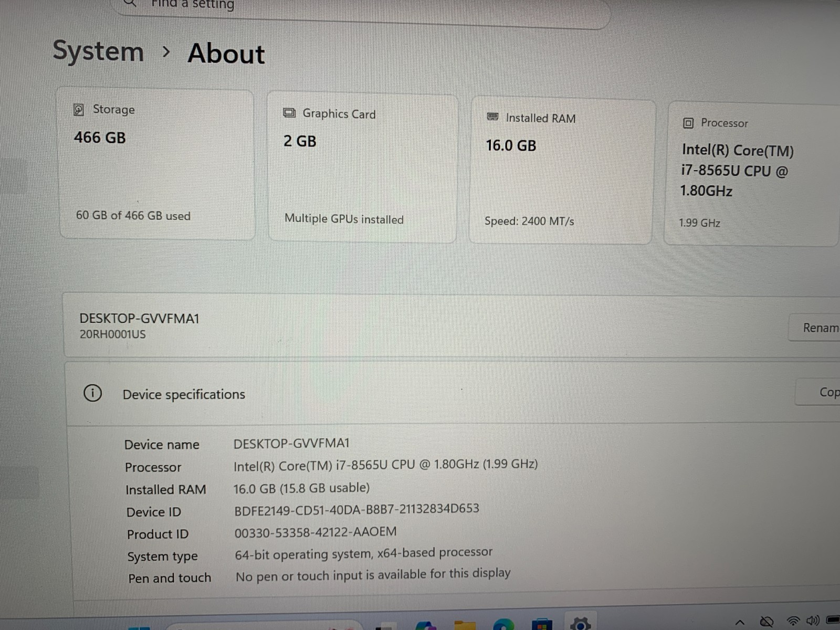The image size is (840, 630).
Task: Click the Copilot icon in the taskbar
Action: tap(426, 625)
